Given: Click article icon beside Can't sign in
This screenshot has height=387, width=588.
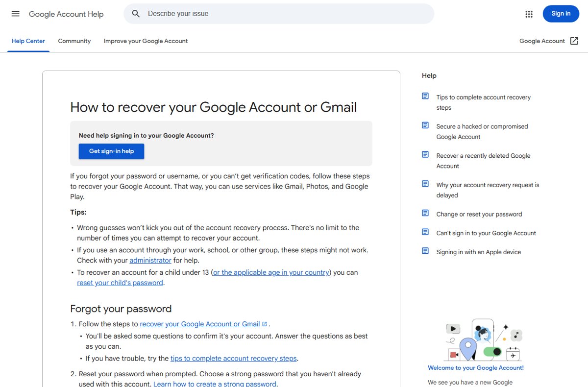Looking at the screenshot, I should tap(425, 232).
